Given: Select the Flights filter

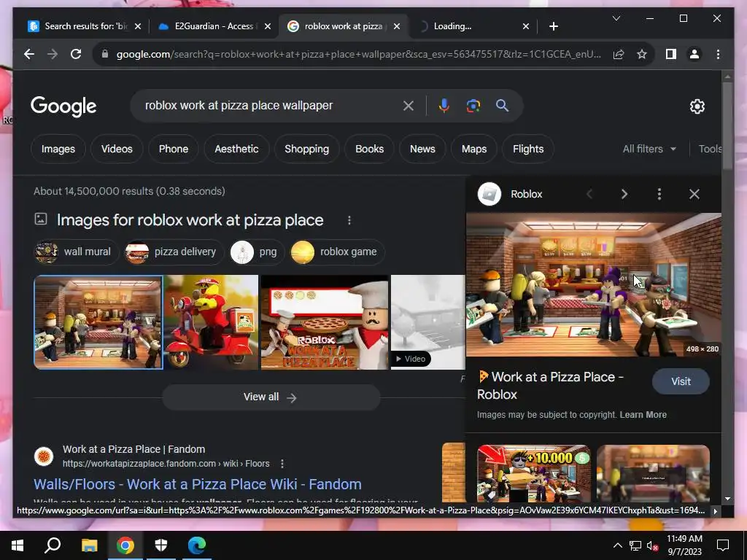Looking at the screenshot, I should (x=528, y=149).
